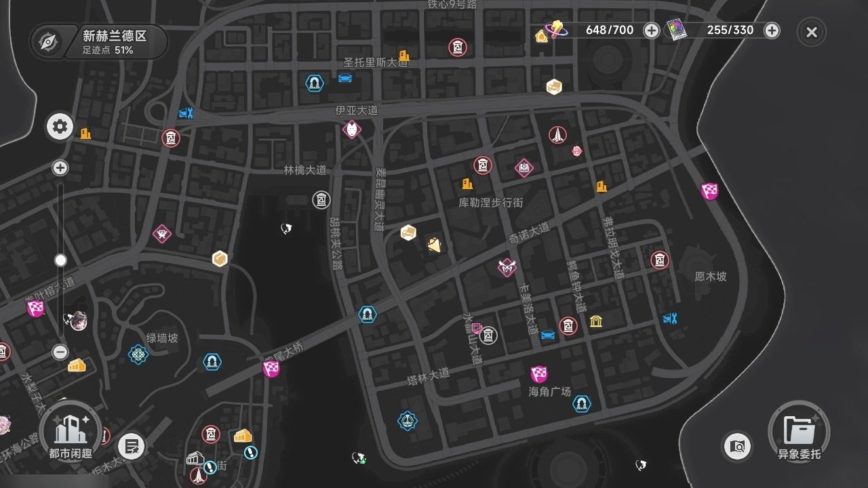This screenshot has height=488, width=868.
Task: Click the 铁心9号路 road label
Action: click(452, 5)
